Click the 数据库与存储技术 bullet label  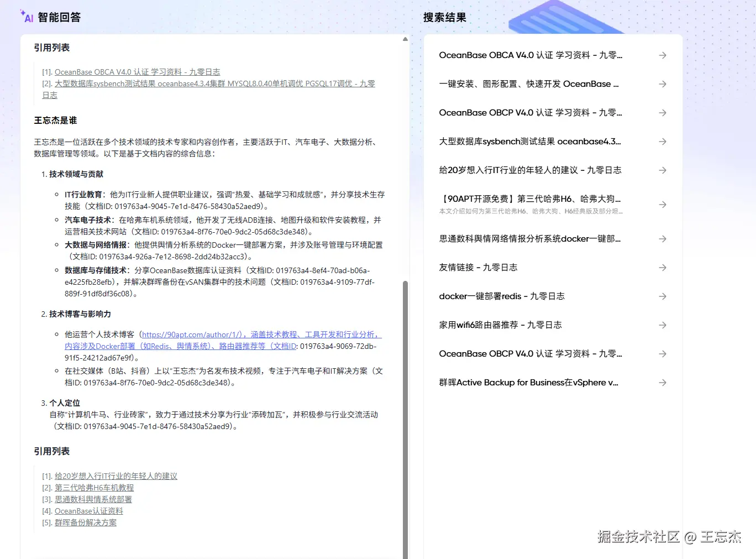[96, 270]
